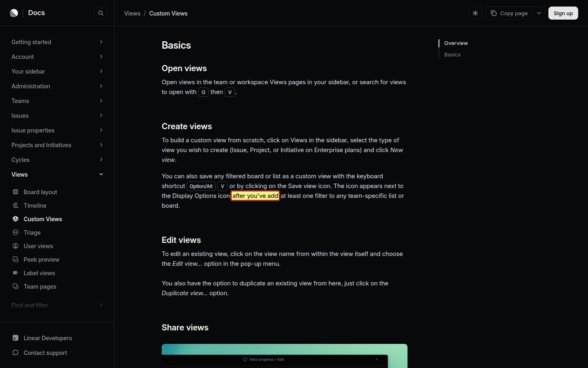
Task: Expand the Find and filter section
Action: [57, 305]
